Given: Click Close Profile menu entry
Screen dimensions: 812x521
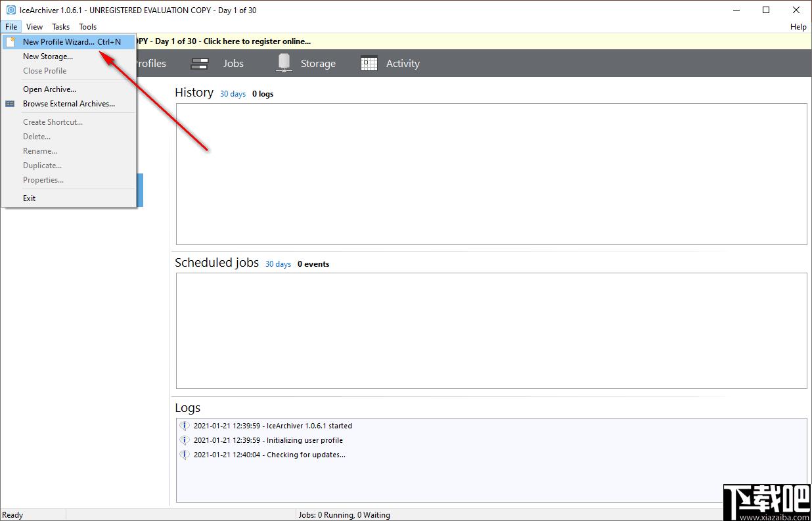Looking at the screenshot, I should 69,71.
